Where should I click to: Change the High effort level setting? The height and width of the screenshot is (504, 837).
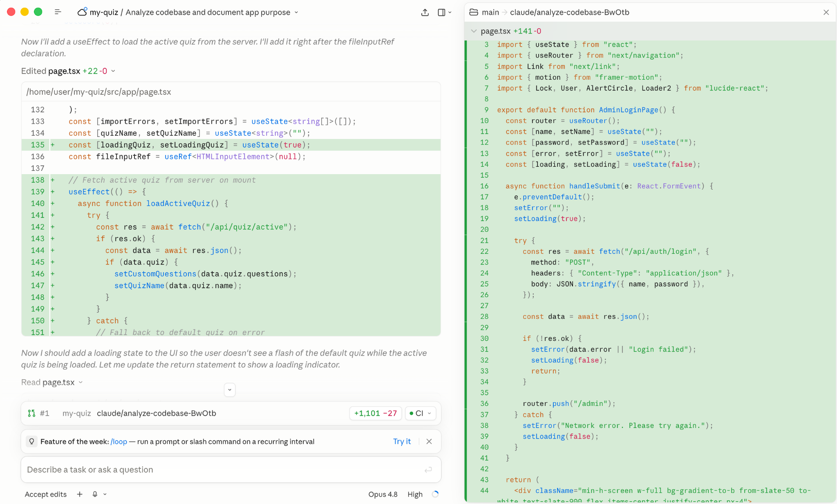[415, 494]
